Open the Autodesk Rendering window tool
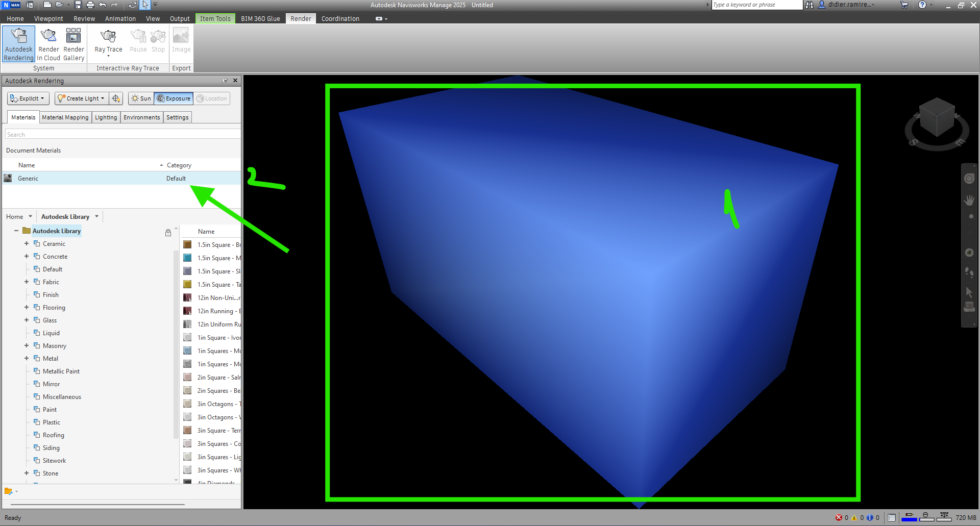The width and height of the screenshot is (980, 526). pyautogui.click(x=19, y=44)
